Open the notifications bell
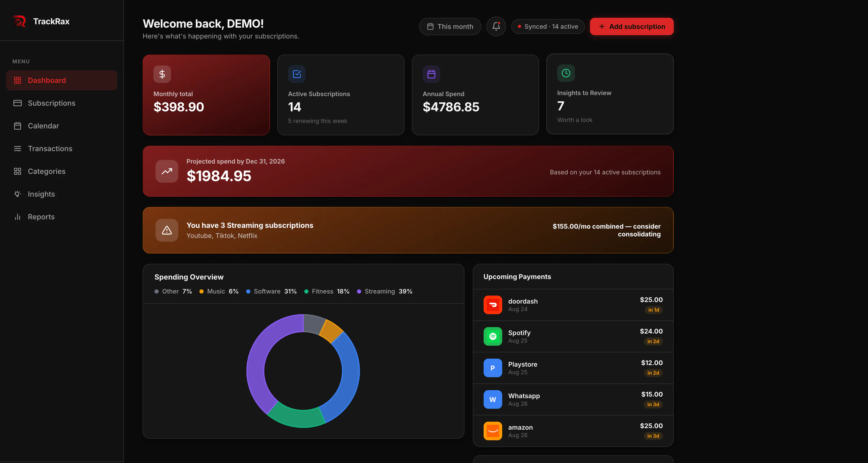Screen dimensions: 868x463 pos(496,26)
